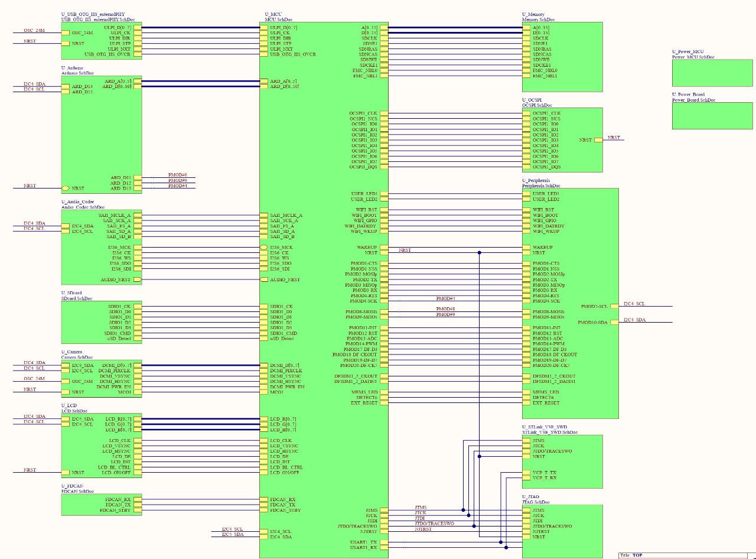Click the U_Memory sheet designator label
Screen dimensions: 756x559
pyautogui.click(x=533, y=14)
